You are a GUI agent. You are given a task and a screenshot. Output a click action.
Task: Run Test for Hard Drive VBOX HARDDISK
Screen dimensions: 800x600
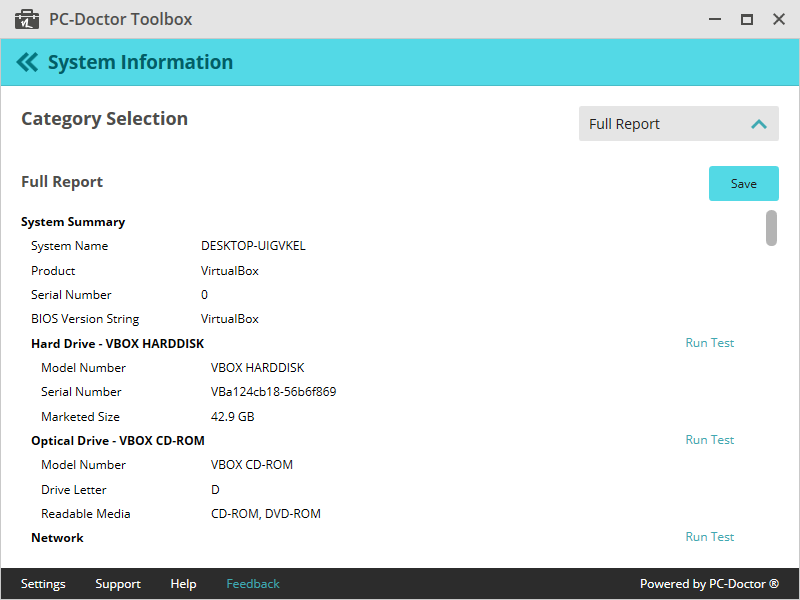[x=710, y=343]
